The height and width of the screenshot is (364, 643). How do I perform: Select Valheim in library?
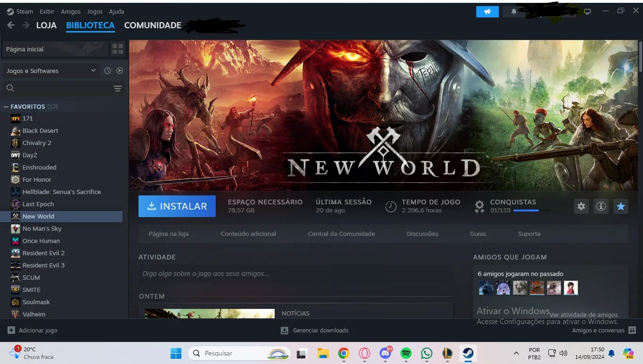(x=34, y=315)
